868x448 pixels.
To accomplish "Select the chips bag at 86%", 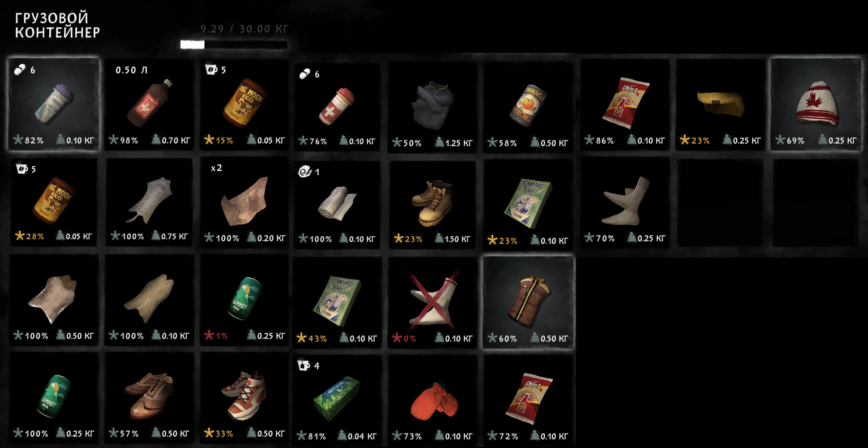I will 625,104.
